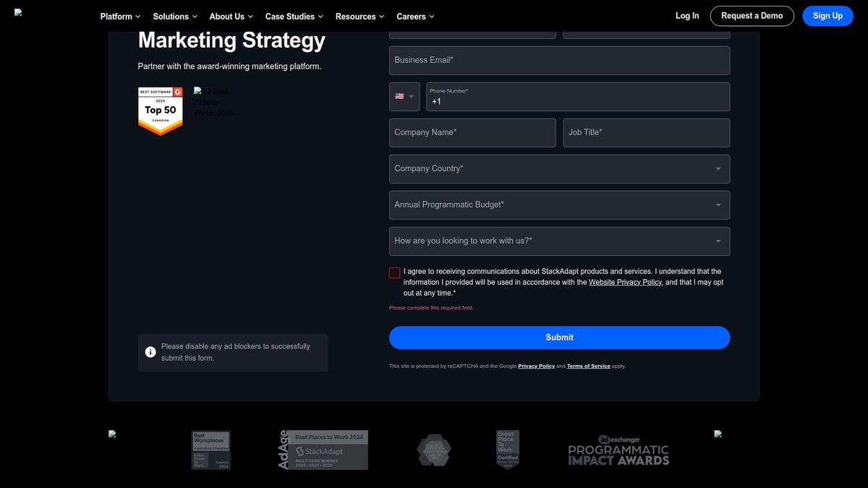The image size is (868, 488).
Task: Enable the agreement to receive communications checkbox
Action: 394,273
